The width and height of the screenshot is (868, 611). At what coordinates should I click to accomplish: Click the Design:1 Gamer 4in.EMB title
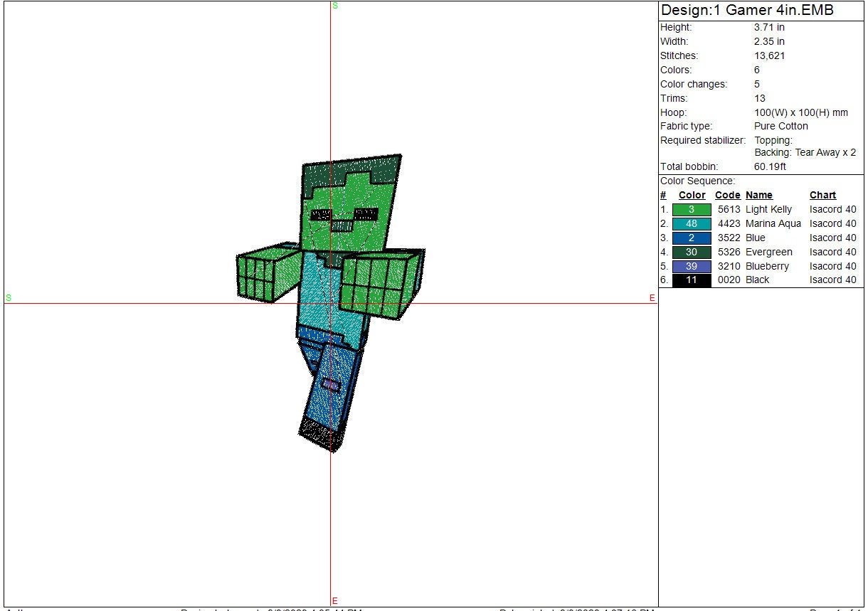[747, 11]
